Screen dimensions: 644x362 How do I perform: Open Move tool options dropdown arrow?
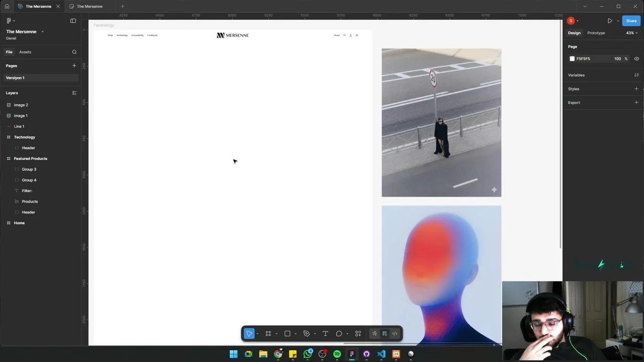point(257,334)
